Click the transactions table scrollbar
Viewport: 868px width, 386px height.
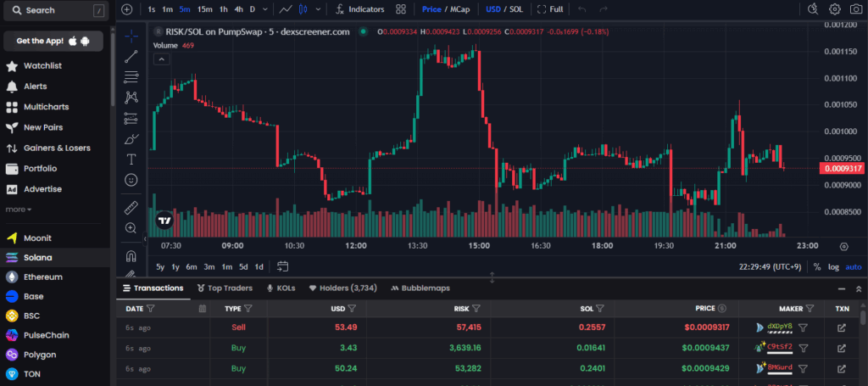[x=863, y=317]
